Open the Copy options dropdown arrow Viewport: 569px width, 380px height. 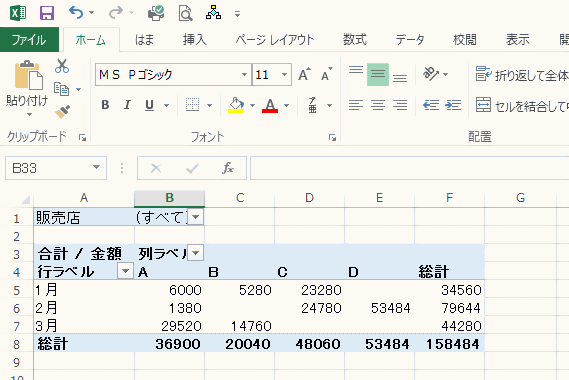(x=78, y=89)
